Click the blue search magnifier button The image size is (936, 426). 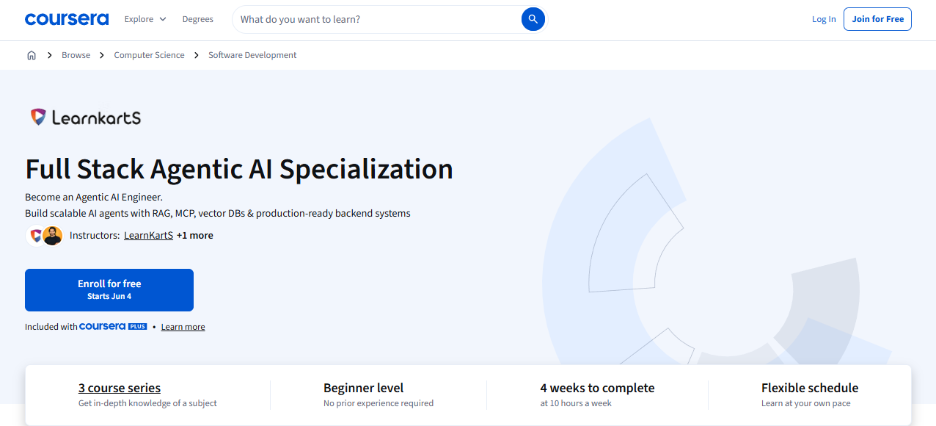click(532, 19)
